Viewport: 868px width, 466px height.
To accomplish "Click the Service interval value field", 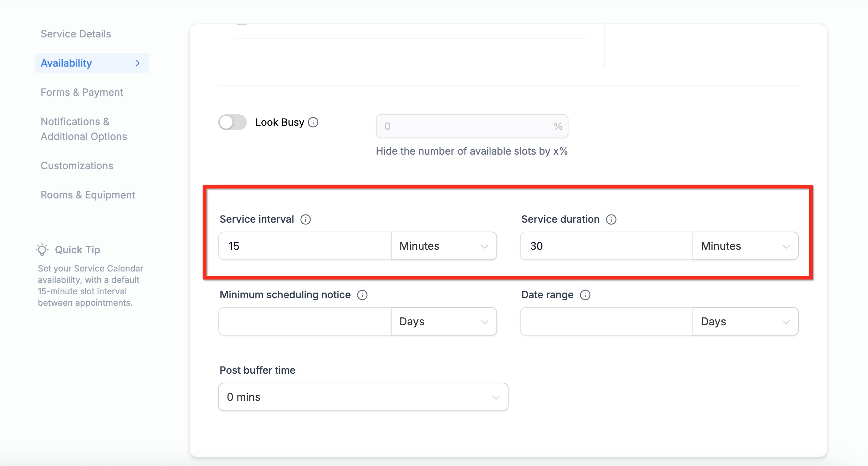I will [x=305, y=246].
